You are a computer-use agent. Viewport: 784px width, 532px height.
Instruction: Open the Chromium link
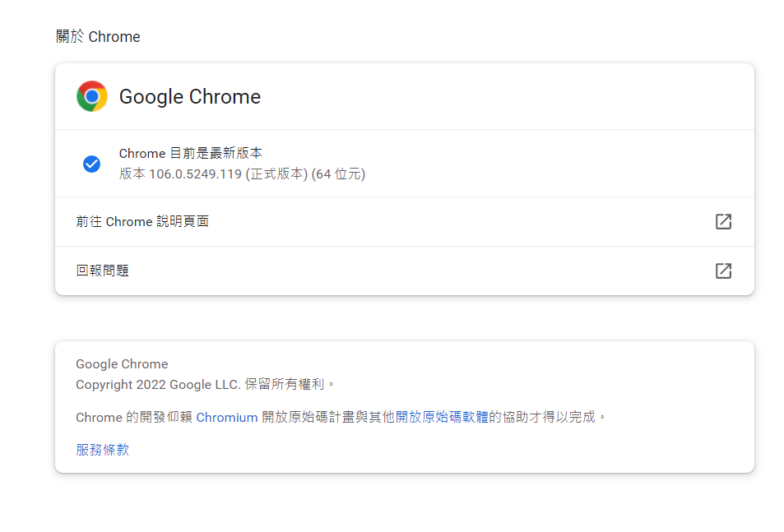[x=227, y=417]
